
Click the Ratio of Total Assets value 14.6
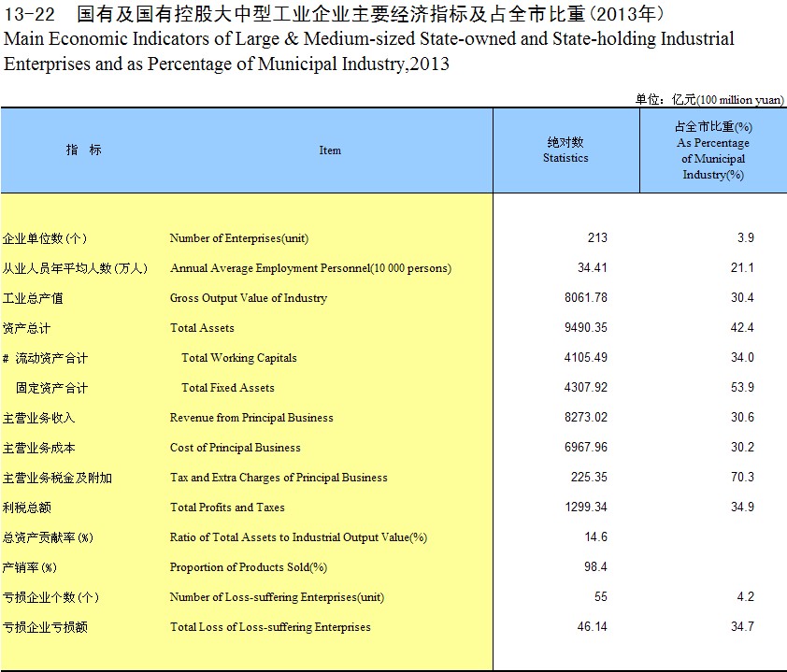coord(595,537)
